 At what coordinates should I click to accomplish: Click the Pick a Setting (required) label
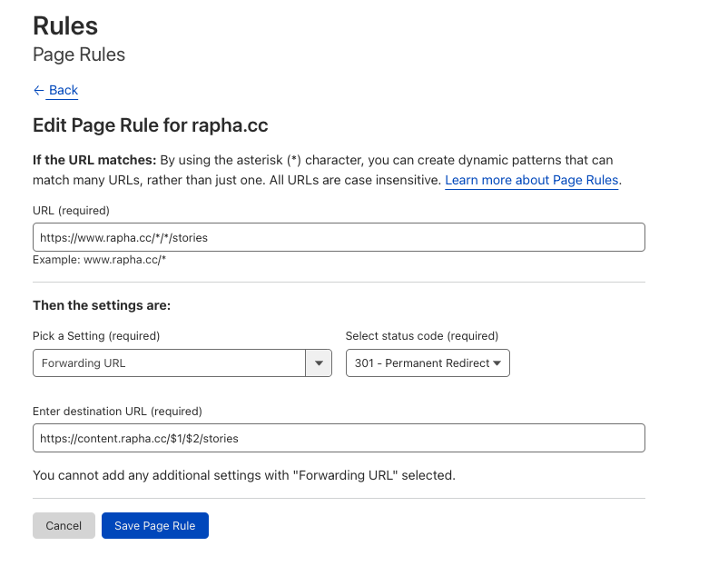click(96, 336)
